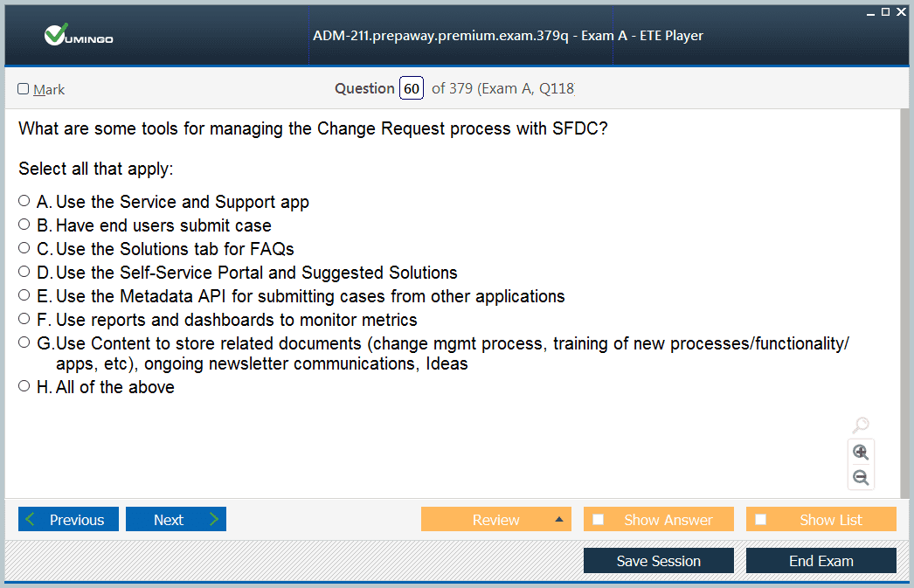Minimize the ETE Player window
This screenshot has width=914, height=588.
pyautogui.click(x=870, y=13)
